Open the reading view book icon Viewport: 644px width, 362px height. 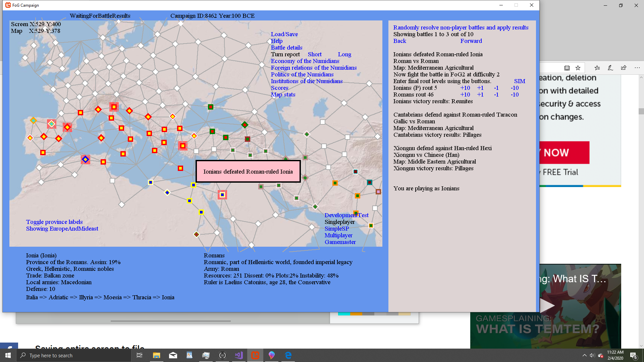(x=567, y=68)
